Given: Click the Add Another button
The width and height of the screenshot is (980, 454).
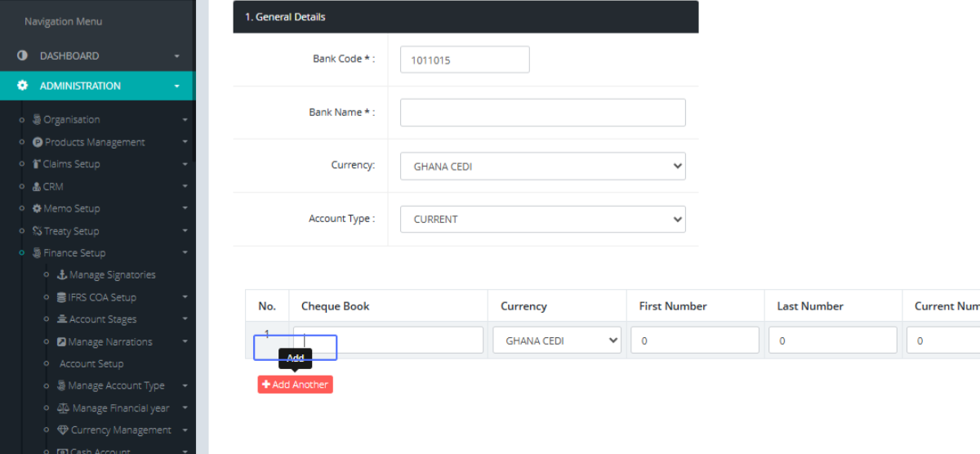Looking at the screenshot, I should point(295,385).
